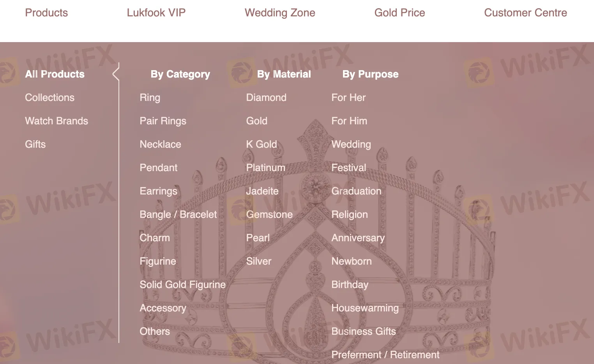The image size is (594, 364).
Task: Filter products by Jadeite material
Action: (262, 191)
